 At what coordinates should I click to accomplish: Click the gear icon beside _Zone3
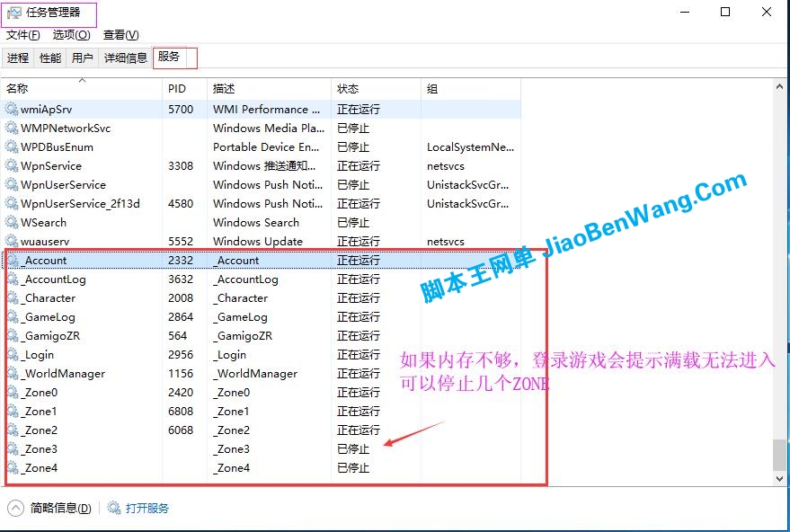pos(13,449)
